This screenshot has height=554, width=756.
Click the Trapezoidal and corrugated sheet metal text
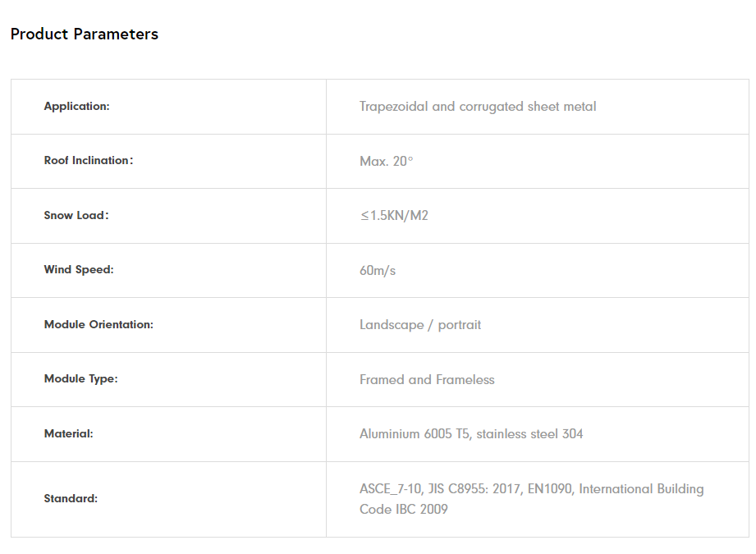[478, 107]
